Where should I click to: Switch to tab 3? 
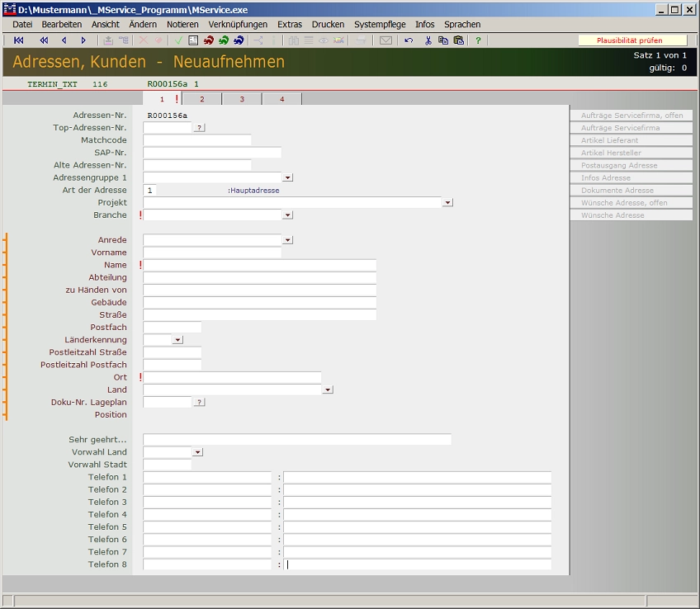[x=242, y=99]
